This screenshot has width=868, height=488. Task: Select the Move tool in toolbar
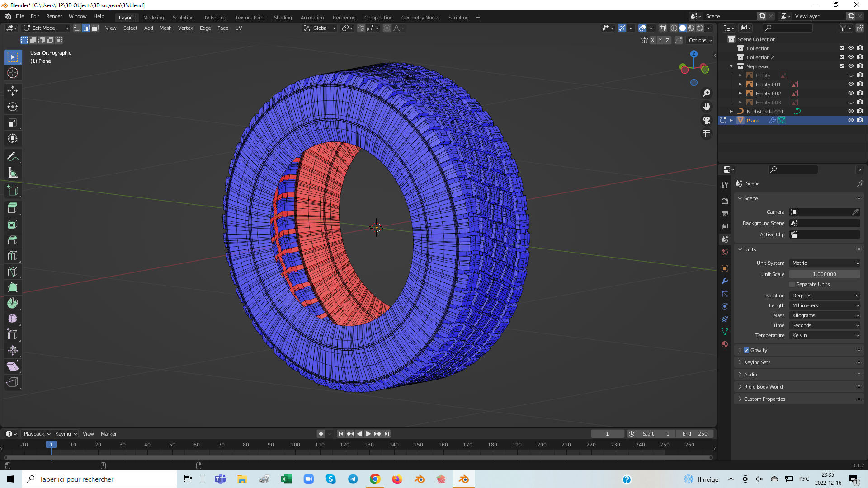pyautogui.click(x=13, y=91)
